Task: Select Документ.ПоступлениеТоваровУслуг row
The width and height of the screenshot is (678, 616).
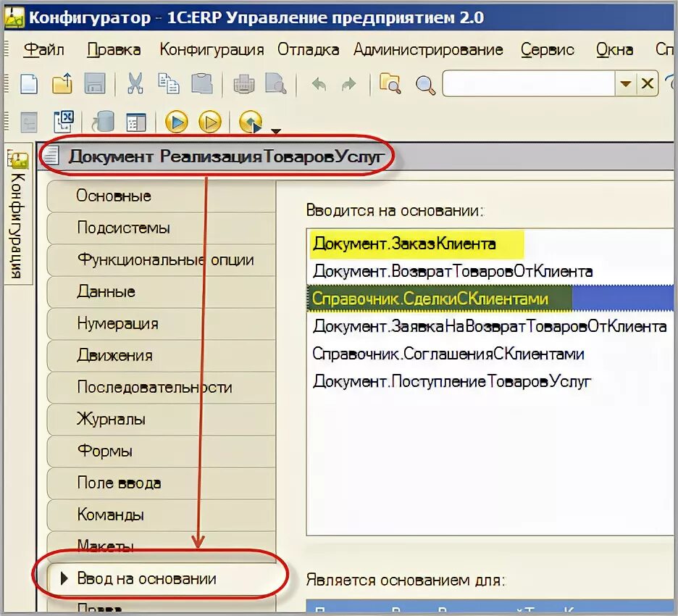Action: click(490, 381)
